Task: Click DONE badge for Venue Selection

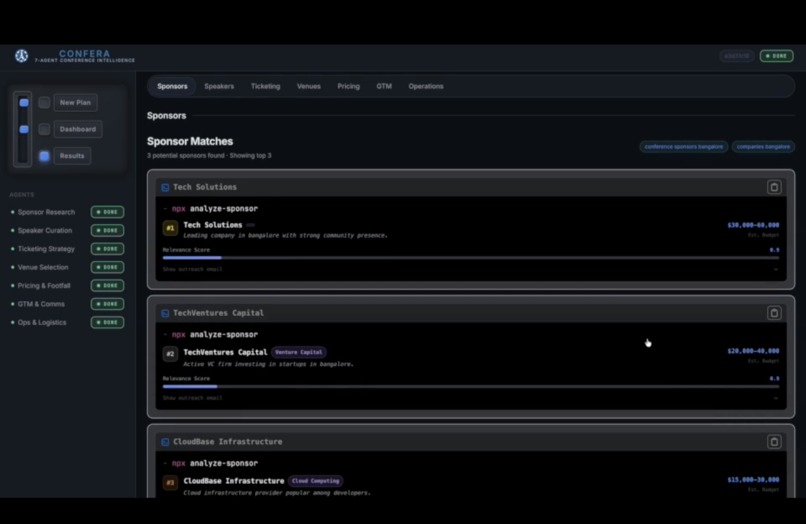Action: pyautogui.click(x=107, y=267)
